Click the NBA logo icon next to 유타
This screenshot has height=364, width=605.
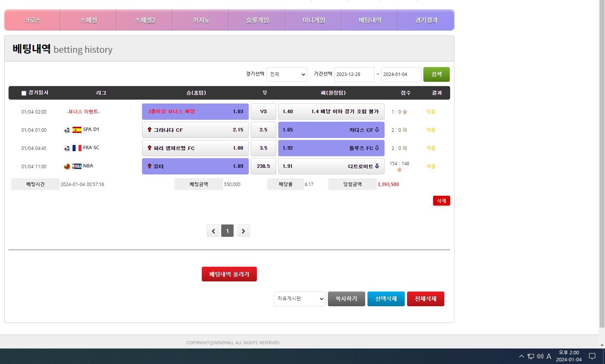point(76,166)
